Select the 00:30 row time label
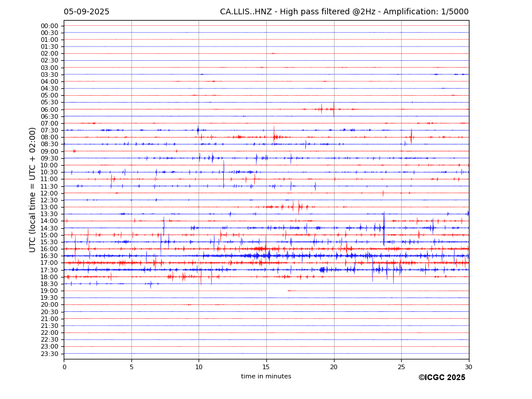This screenshot has height=399, width=532. pyautogui.click(x=49, y=33)
